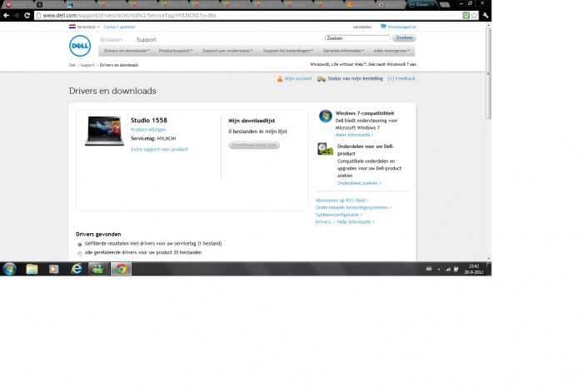
Task: Click the delivery truck order-status icon
Action: tap(321, 79)
